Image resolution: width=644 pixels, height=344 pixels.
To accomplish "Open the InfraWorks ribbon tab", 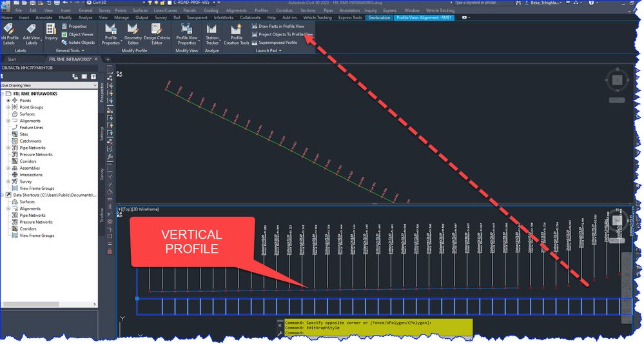I will (x=224, y=17).
